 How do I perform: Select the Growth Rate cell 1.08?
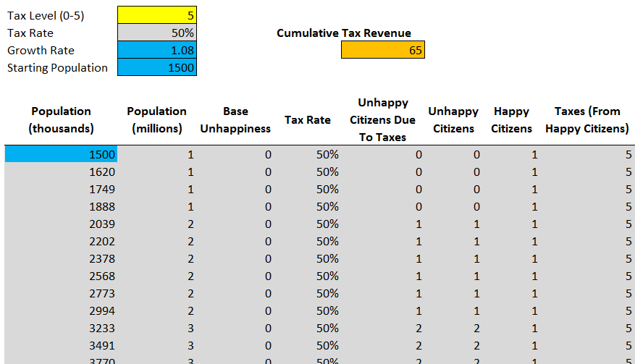click(x=157, y=50)
